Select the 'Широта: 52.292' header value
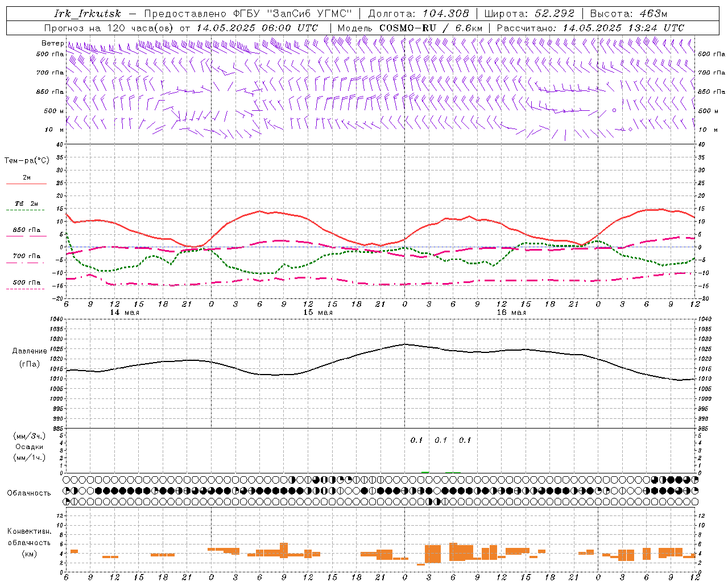Viewport: 728px width, 582px height. coord(530,14)
